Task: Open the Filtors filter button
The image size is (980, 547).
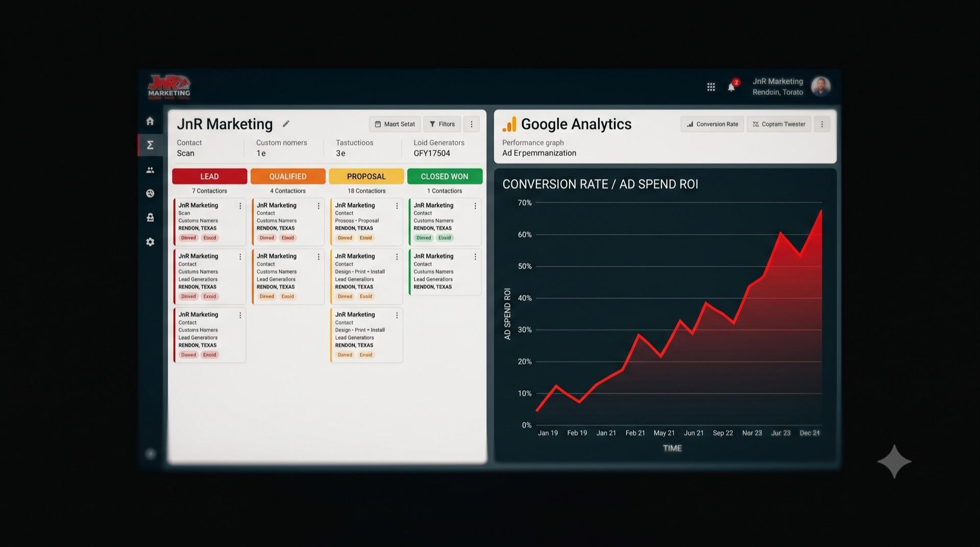Action: click(442, 124)
